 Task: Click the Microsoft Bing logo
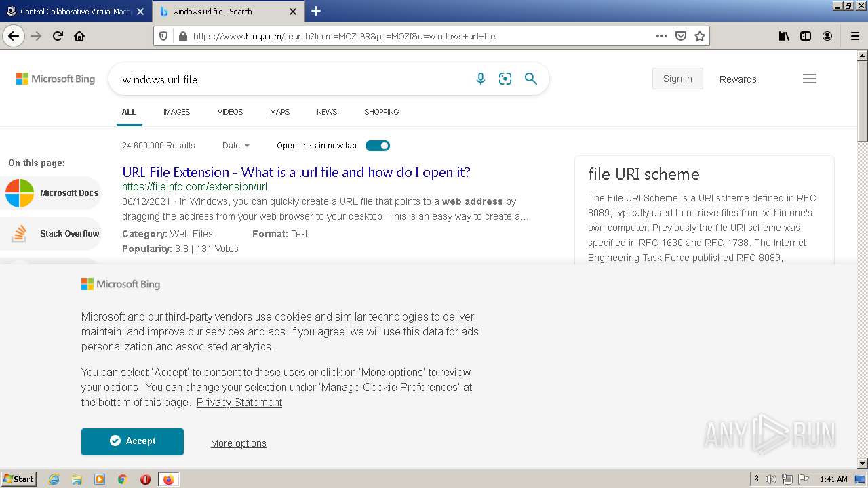coord(56,79)
